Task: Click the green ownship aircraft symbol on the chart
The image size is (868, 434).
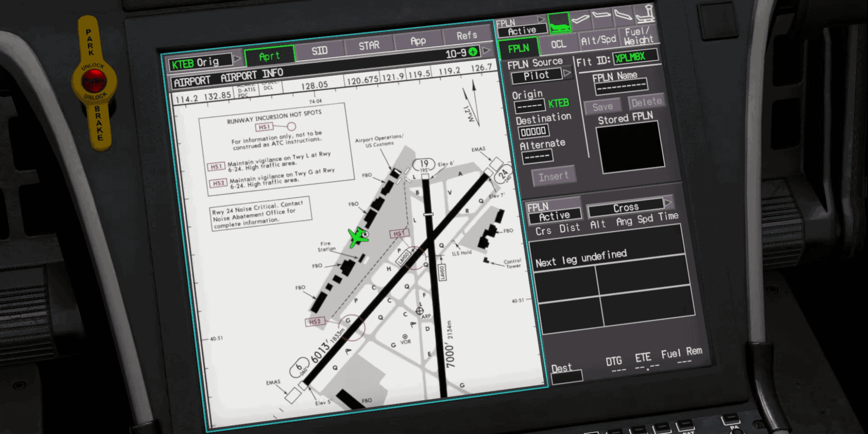Action: 358,237
